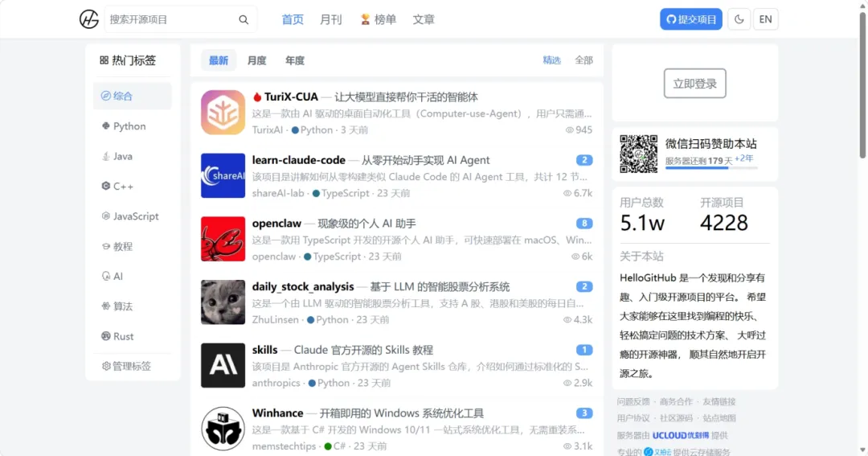Screen dimensions: 868x456
Task: Select the 月度 tab
Action: tap(256, 60)
